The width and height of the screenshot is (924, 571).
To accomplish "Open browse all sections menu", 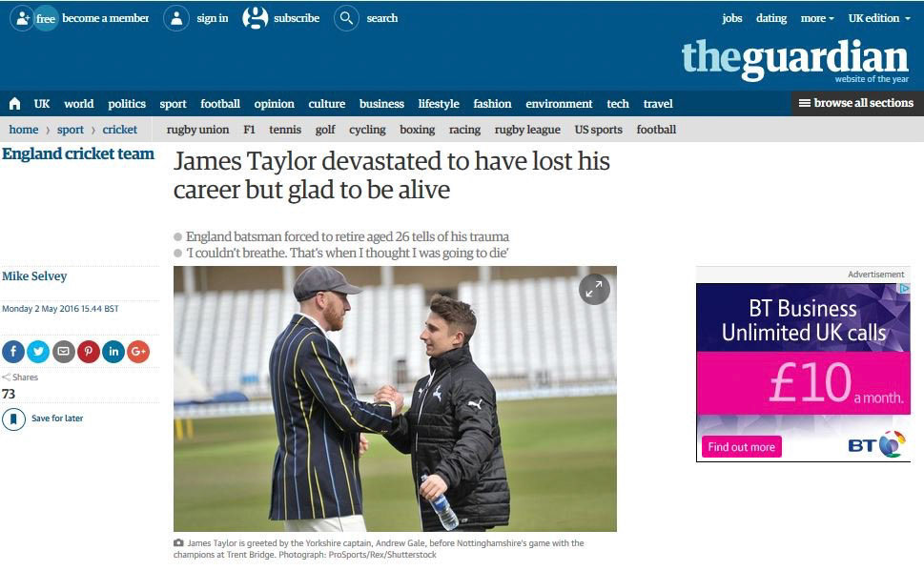I will point(857,103).
